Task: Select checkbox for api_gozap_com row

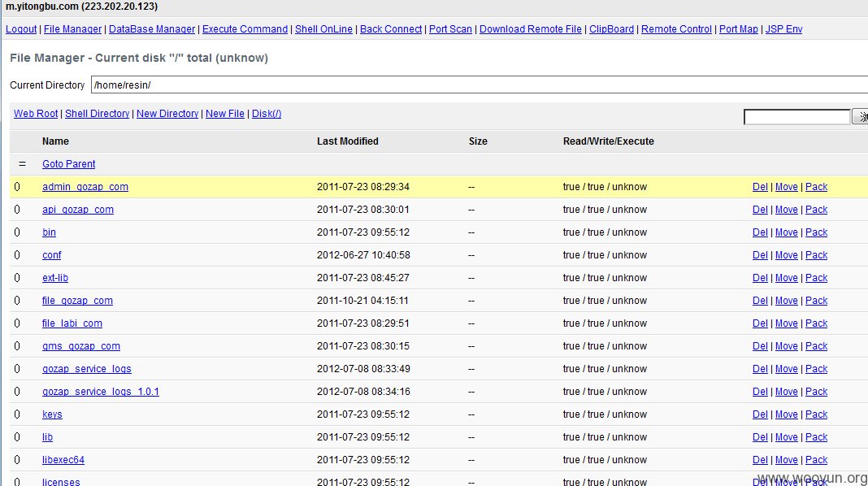Action: coord(16,209)
